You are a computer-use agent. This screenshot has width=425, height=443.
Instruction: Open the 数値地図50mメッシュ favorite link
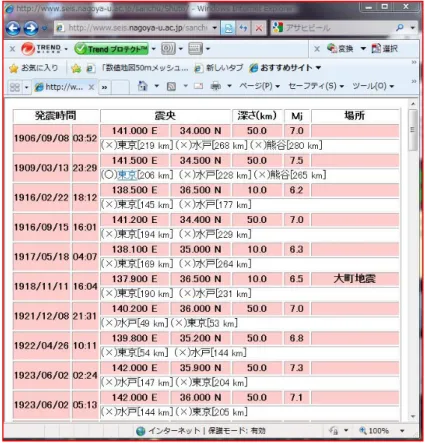coord(137,68)
